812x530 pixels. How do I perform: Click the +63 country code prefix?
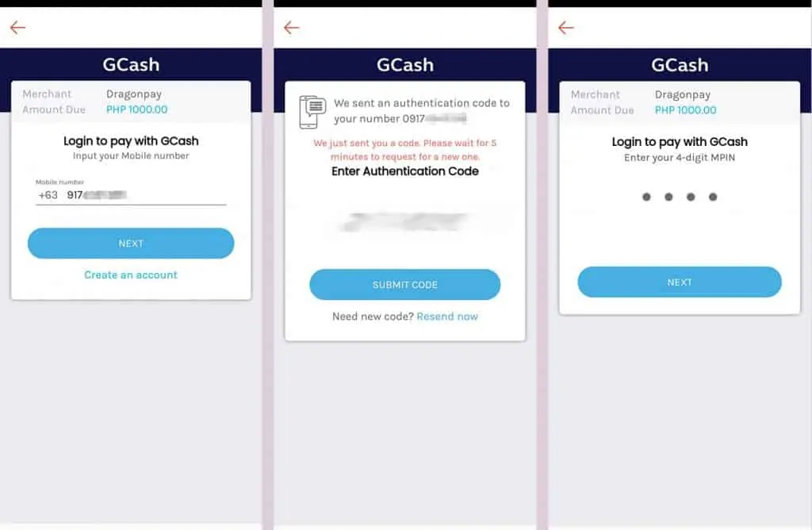48,195
